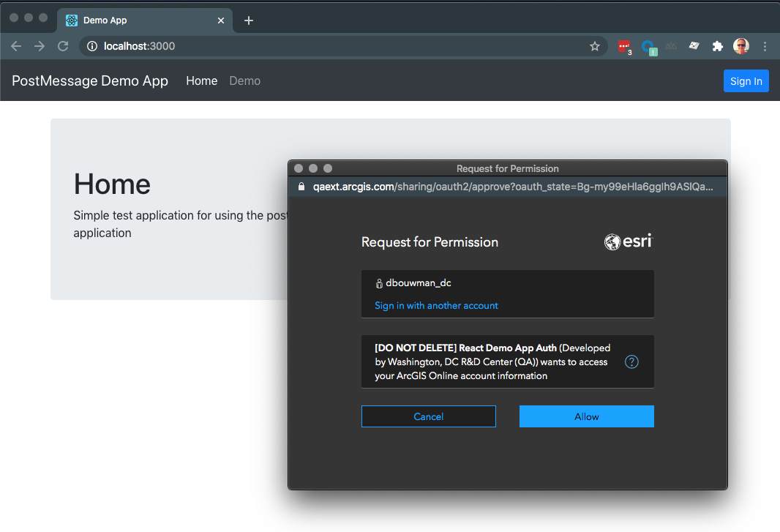Click lock icon in permission popup

pos(301,187)
